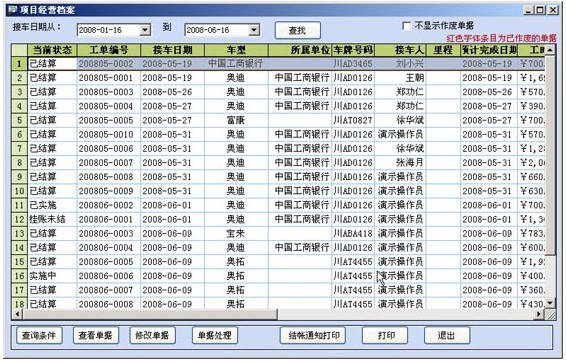The height and width of the screenshot is (361, 566).
Task: Click the vertical scrollbar up arrow
Action: (549, 50)
